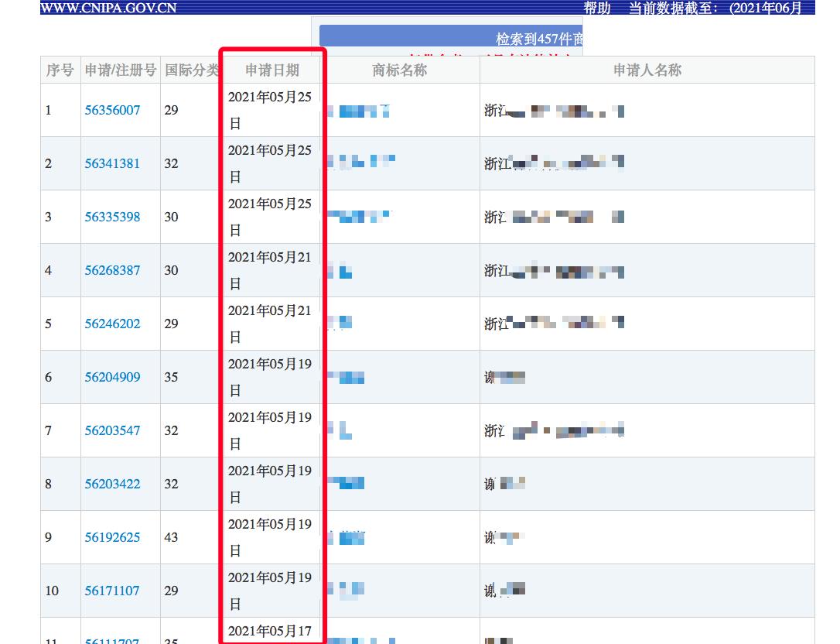Open trademark registration number 56341381
This screenshot has height=644, width=840.
[112, 163]
